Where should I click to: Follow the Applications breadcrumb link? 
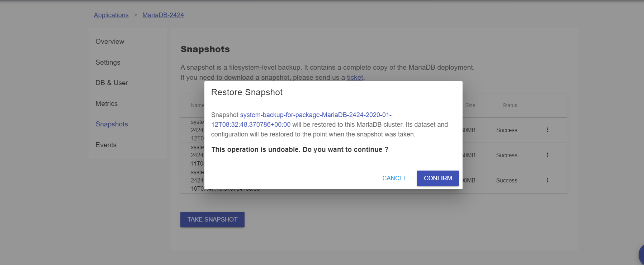(111, 15)
